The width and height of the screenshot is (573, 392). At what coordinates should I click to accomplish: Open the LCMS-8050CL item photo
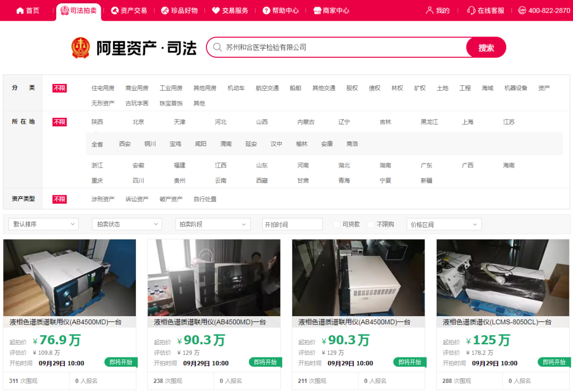point(503,277)
